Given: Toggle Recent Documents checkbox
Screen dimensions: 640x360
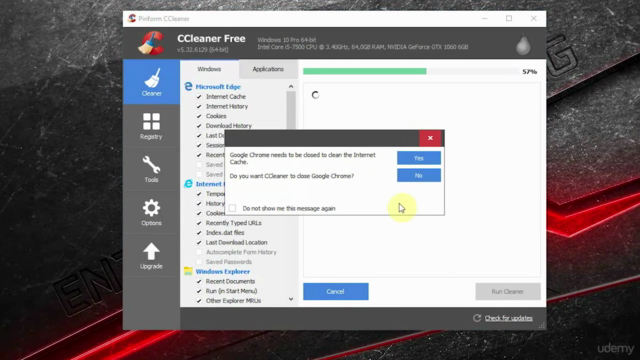Looking at the screenshot, I should pyautogui.click(x=199, y=281).
